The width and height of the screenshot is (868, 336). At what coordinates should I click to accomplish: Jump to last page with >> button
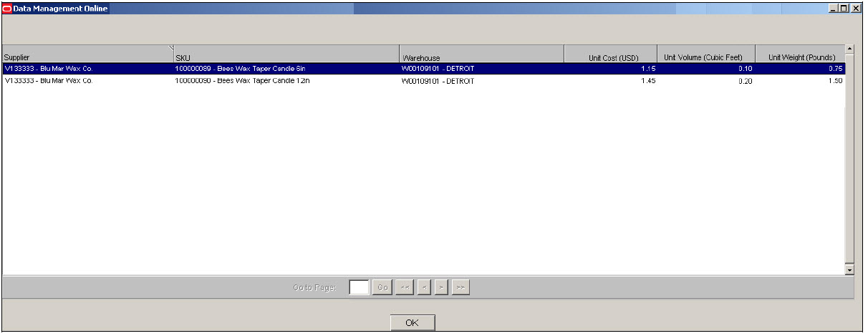click(460, 287)
